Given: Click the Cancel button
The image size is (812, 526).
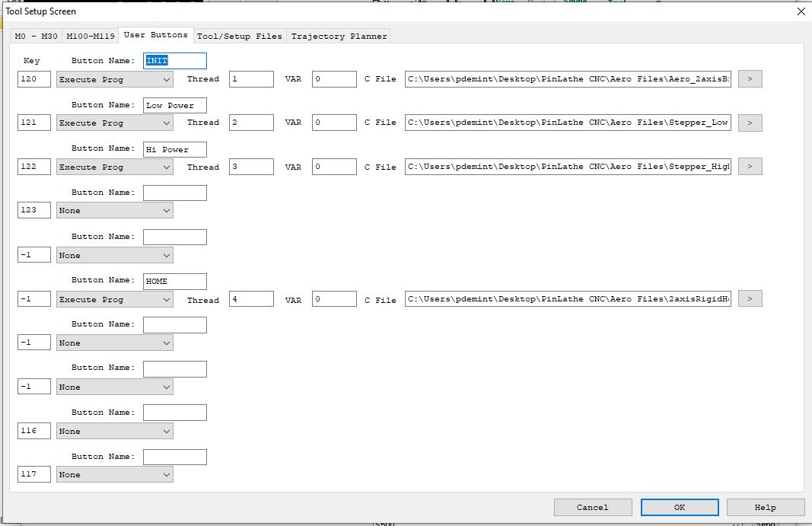Looking at the screenshot, I should pos(592,507).
